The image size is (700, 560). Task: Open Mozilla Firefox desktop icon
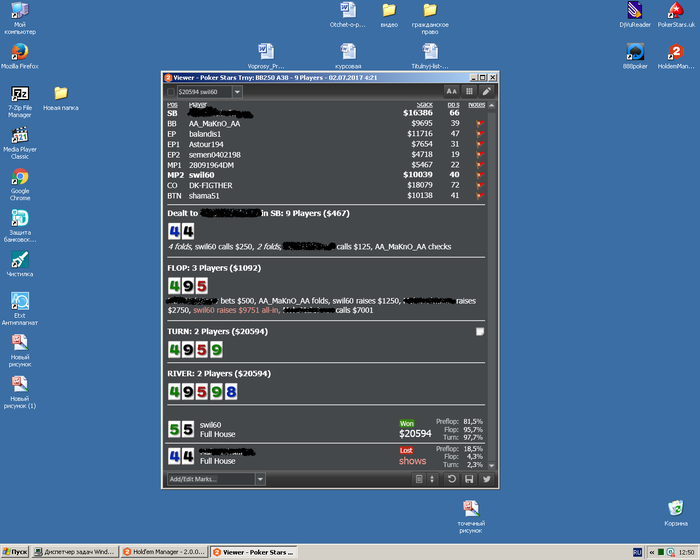20,56
